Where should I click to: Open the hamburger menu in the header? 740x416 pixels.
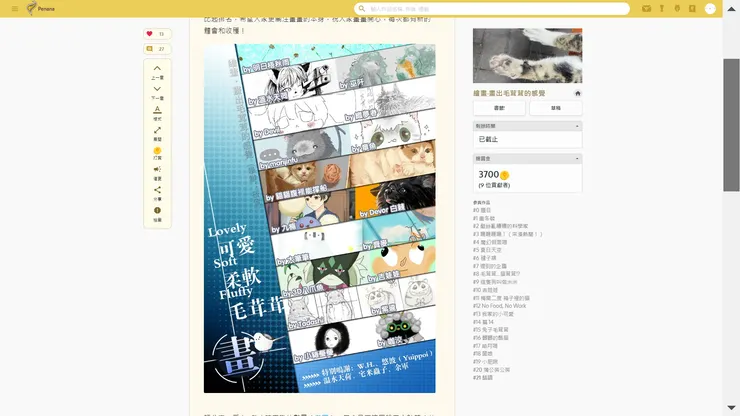coord(15,8)
